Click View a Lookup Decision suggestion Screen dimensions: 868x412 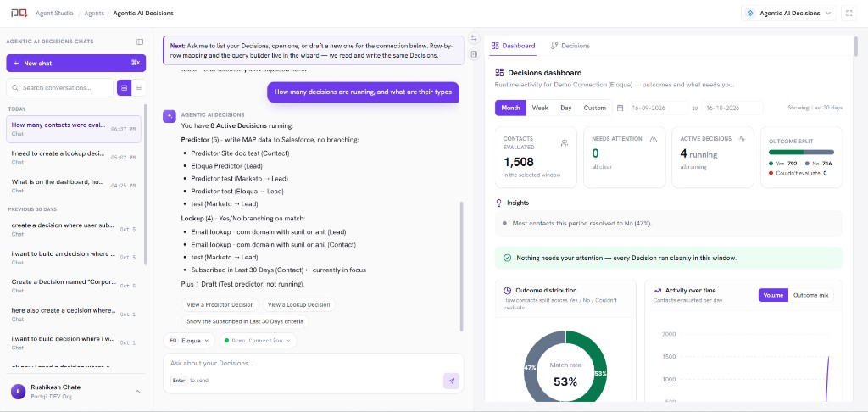coord(298,304)
